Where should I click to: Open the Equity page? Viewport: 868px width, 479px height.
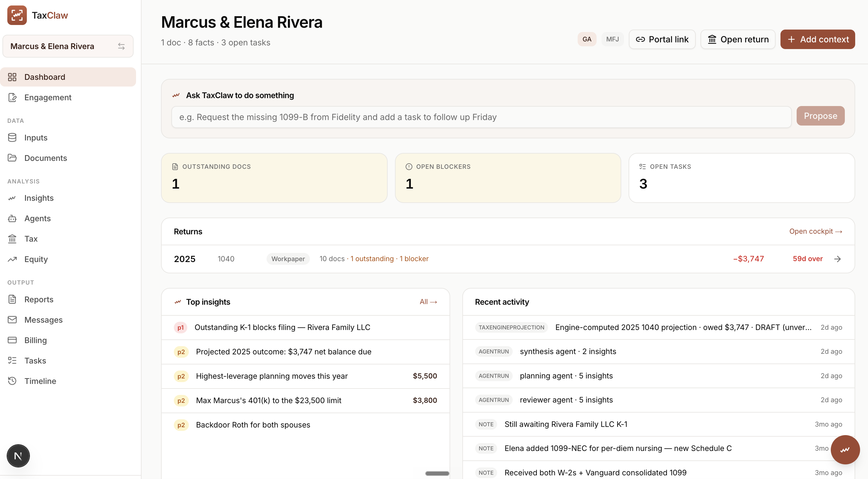pyautogui.click(x=68, y=259)
